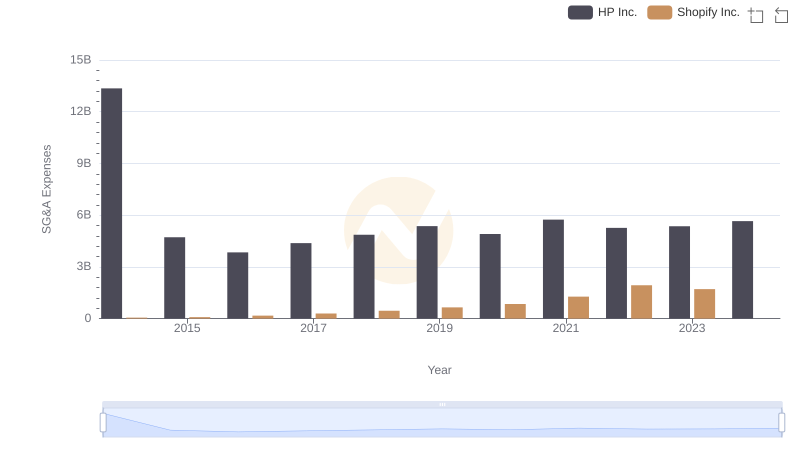Click the 15B y-axis label

tap(81, 60)
